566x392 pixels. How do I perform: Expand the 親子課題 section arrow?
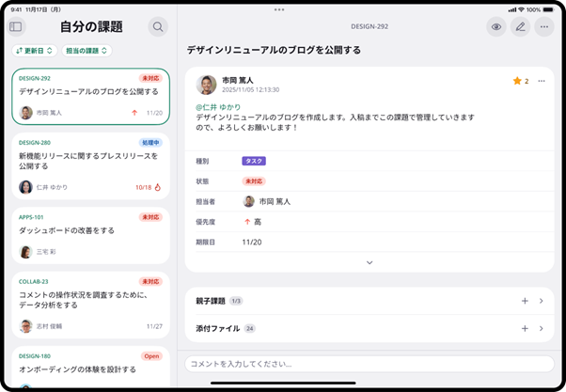542,301
